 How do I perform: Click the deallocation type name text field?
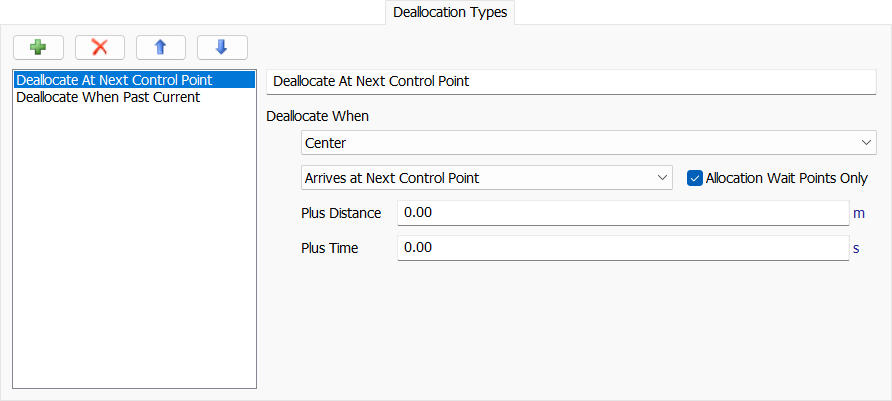pyautogui.click(x=570, y=81)
